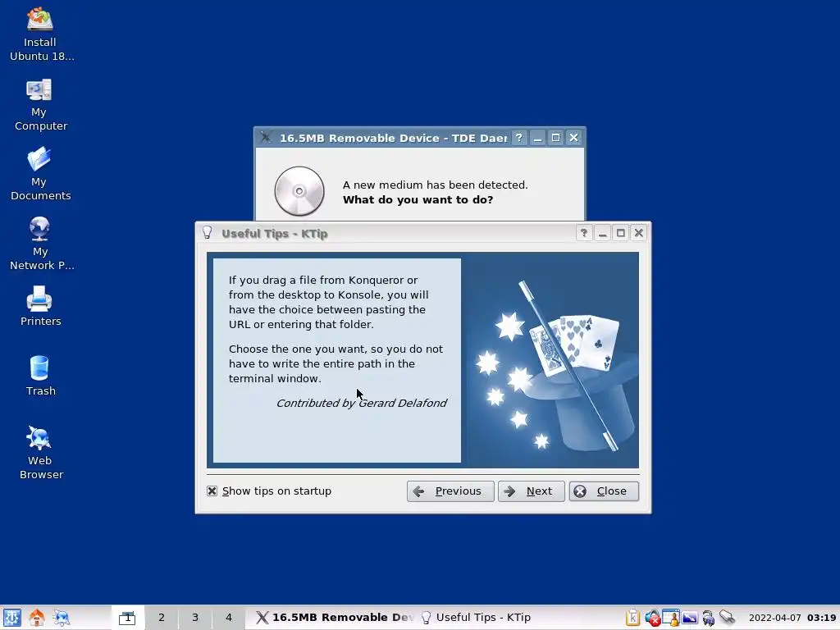
Task: Select the Trash desktop icon
Action: click(x=40, y=375)
